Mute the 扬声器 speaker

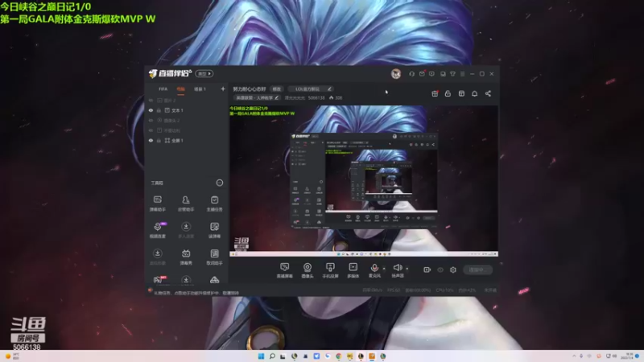pos(397,270)
